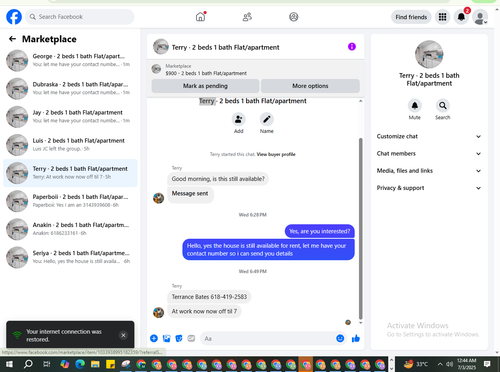
Task: Attach a photo file icon
Action: pos(167,339)
